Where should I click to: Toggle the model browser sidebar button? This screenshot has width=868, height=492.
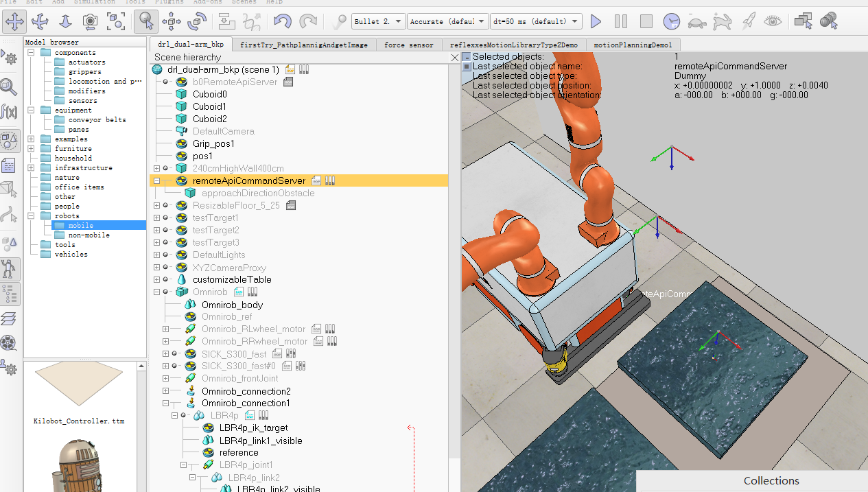pyautogui.click(x=10, y=269)
